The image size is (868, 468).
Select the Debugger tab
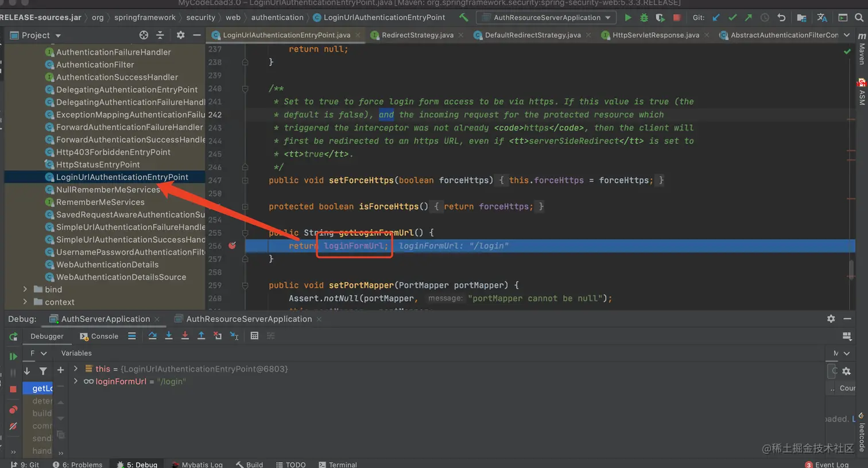(47, 336)
